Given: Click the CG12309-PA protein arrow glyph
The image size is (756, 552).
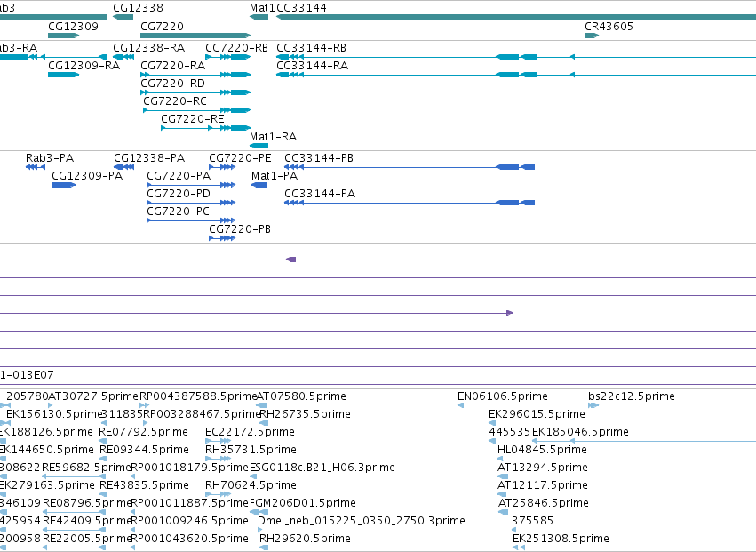Looking at the screenshot, I should 64,185.
